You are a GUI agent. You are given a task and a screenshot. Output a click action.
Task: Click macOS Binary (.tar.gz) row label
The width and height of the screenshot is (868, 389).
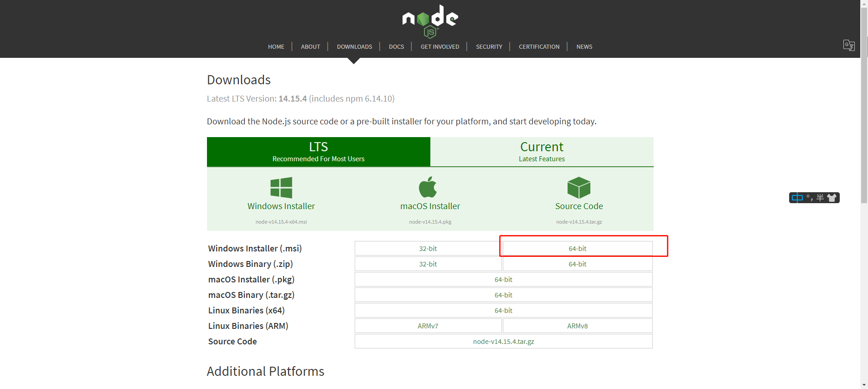(x=252, y=295)
